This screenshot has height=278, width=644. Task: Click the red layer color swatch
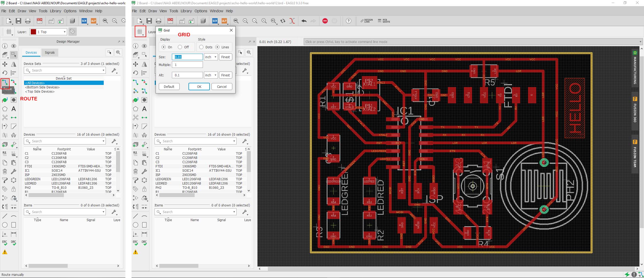pyautogui.click(x=33, y=32)
